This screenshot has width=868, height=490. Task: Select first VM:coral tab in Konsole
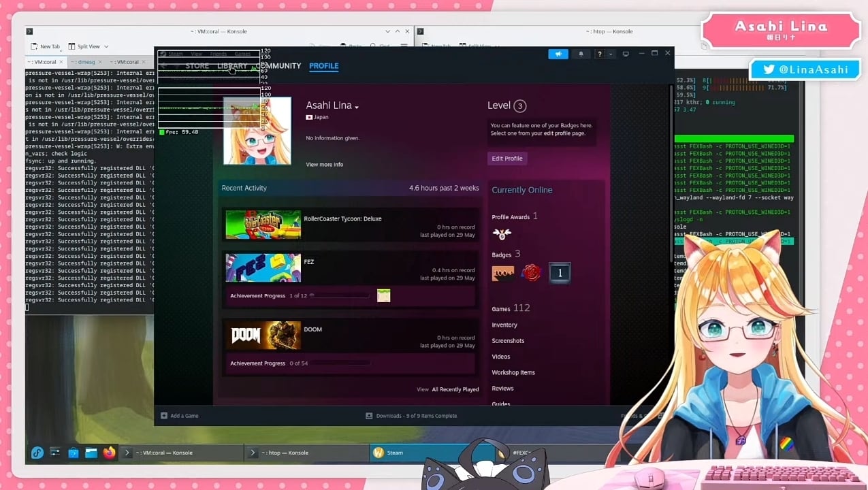click(x=45, y=62)
